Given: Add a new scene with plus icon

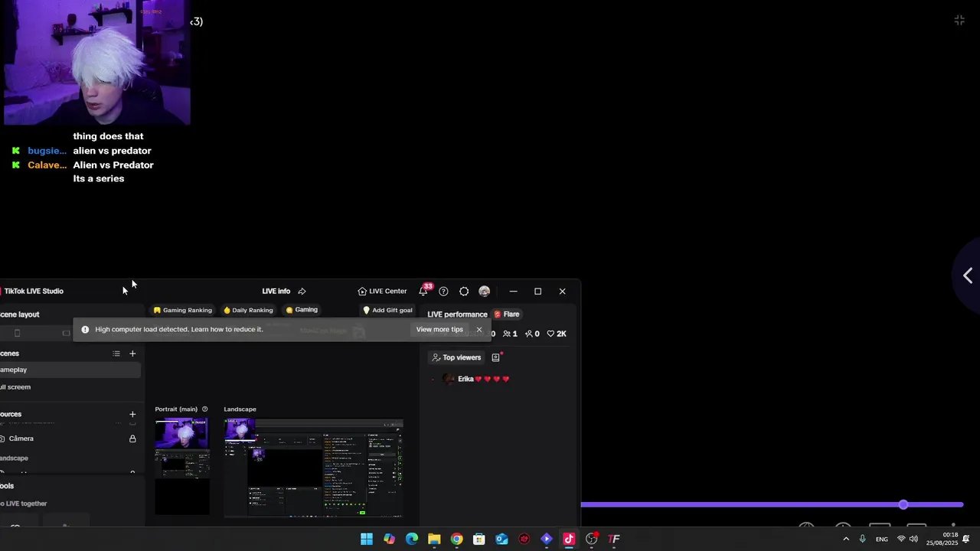Looking at the screenshot, I should (132, 354).
